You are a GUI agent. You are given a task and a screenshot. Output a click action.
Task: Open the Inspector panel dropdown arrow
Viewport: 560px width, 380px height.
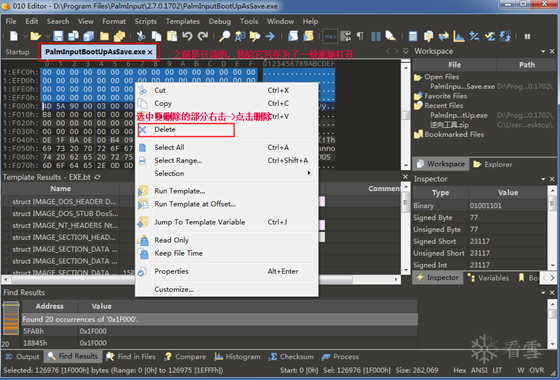tap(543, 179)
